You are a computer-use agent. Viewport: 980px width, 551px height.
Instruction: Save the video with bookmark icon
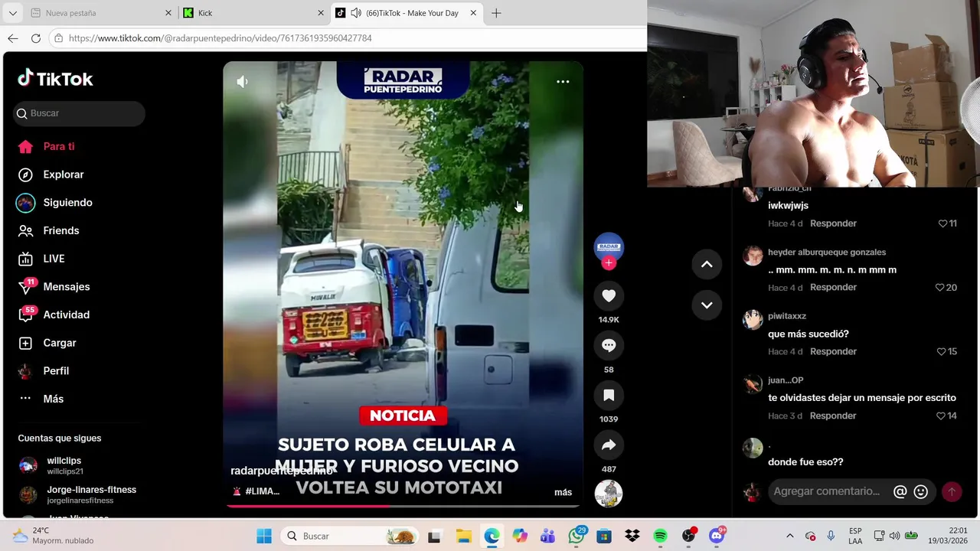click(609, 396)
